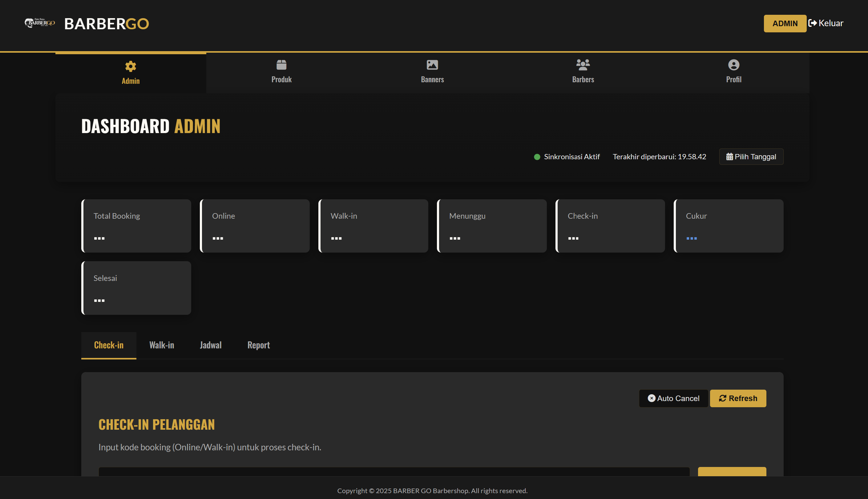Click the Keluar logout link
Image resolution: width=868 pixels, height=499 pixels.
click(826, 23)
